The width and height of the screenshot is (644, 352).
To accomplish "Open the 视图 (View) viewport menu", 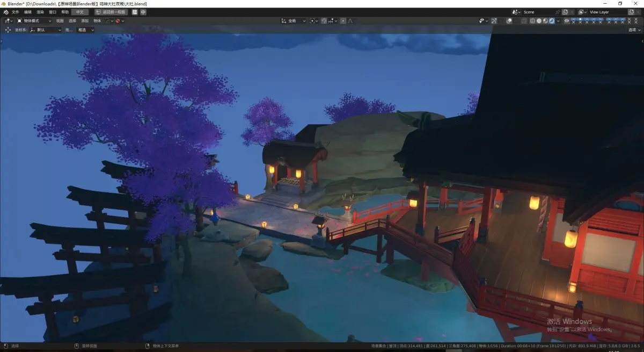I will [60, 21].
